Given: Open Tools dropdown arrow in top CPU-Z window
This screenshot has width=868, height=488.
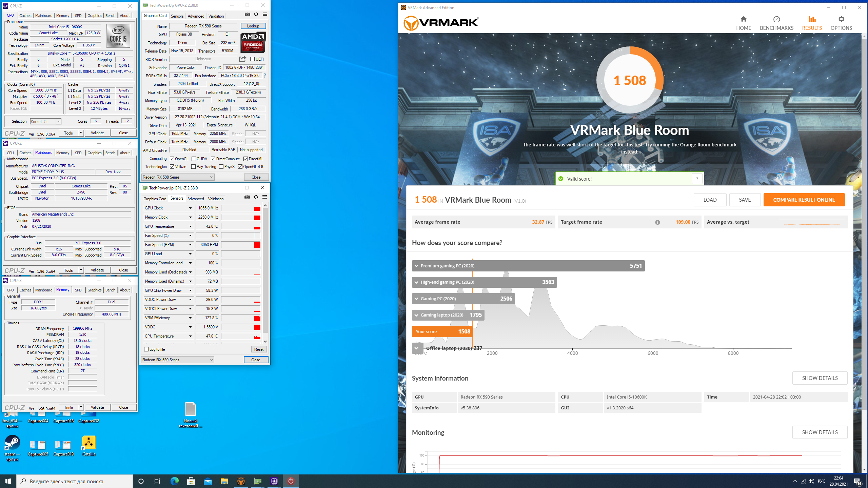Looking at the screenshot, I should pyautogui.click(x=81, y=133).
